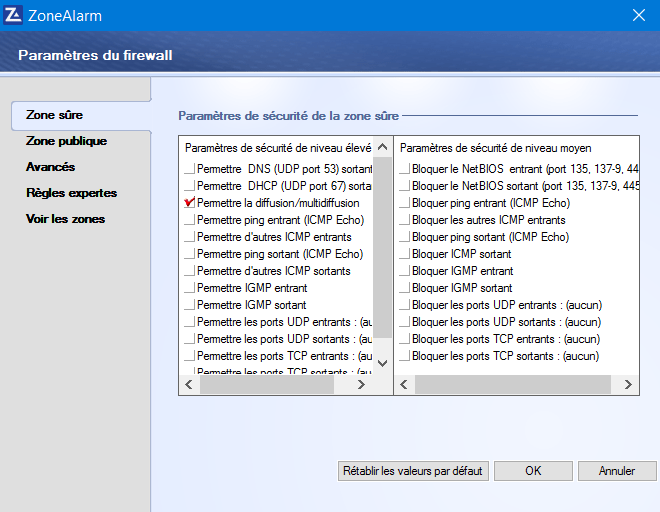The width and height of the screenshot is (660, 512).
Task: Check Permettre IGMP sortant
Action: (x=189, y=305)
